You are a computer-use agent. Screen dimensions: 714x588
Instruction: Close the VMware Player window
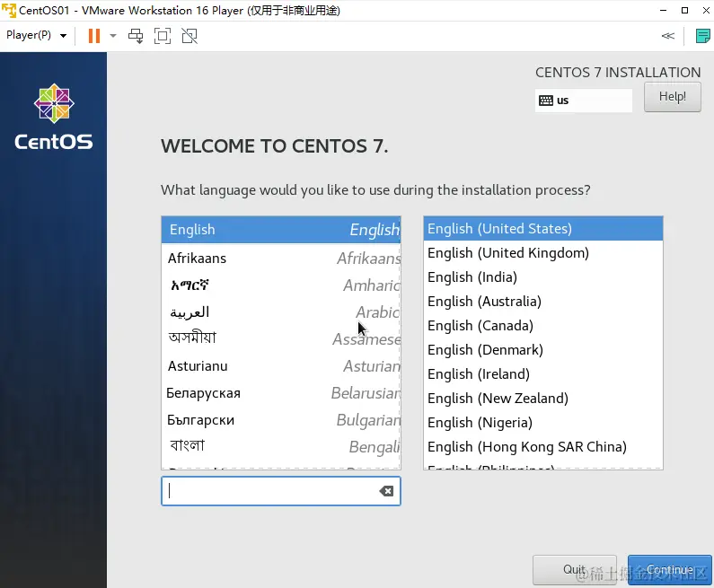point(706,10)
